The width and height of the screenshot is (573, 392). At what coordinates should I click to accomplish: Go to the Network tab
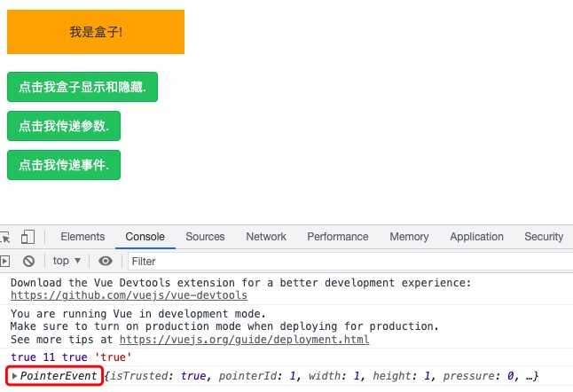(x=266, y=237)
